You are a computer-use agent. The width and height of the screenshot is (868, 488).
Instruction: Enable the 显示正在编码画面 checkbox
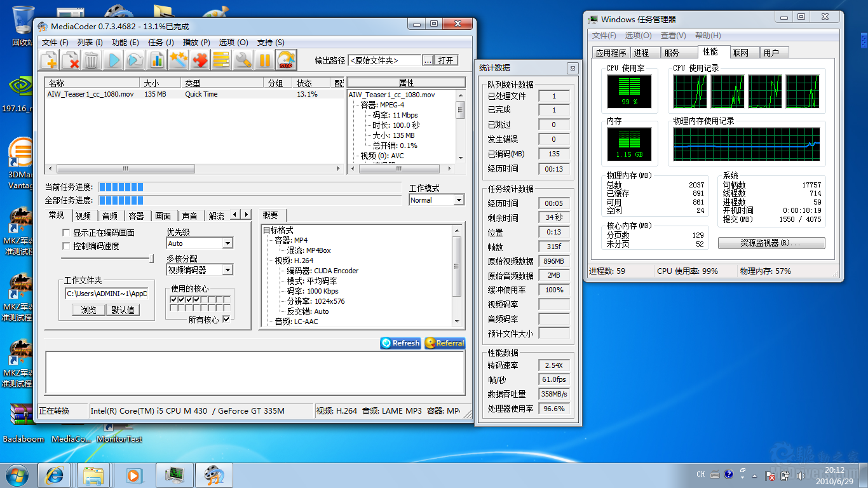[x=66, y=233]
